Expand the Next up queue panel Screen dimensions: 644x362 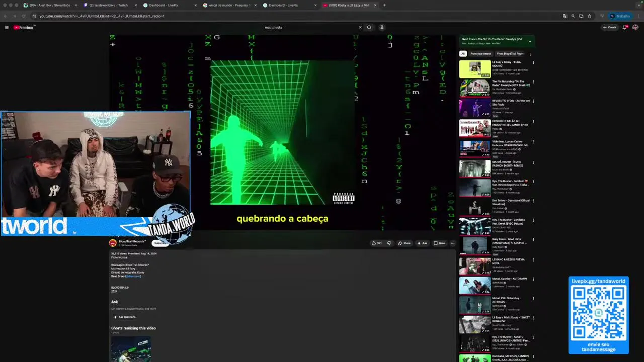[530, 41]
